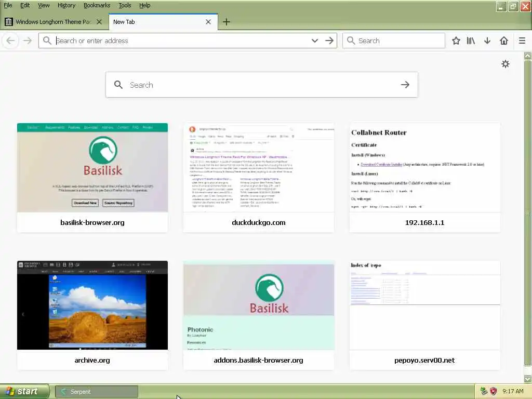
Task: Click the archive.org label
Action: point(92,361)
